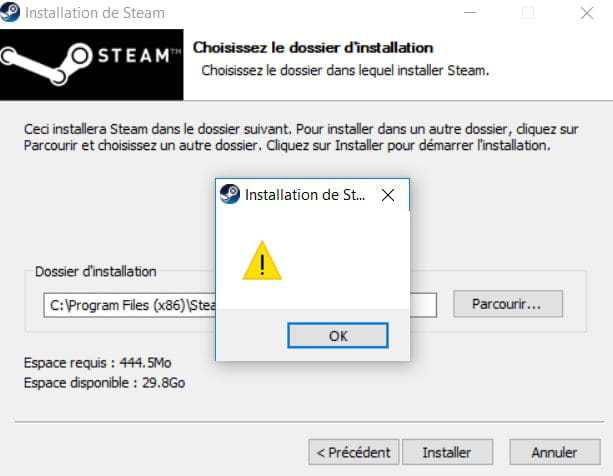Click the Espace disponible : 29.8Go label
Screen dimensions: 613x476
click(x=104, y=383)
